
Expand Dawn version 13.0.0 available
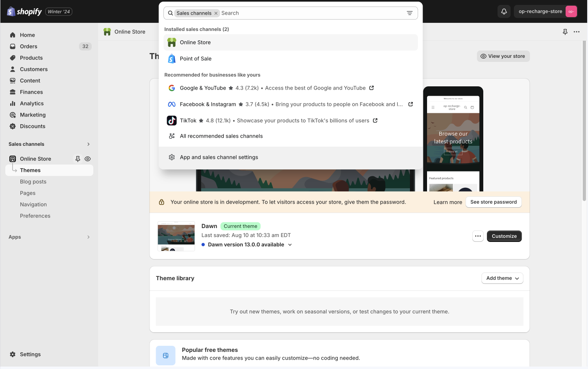(x=247, y=245)
